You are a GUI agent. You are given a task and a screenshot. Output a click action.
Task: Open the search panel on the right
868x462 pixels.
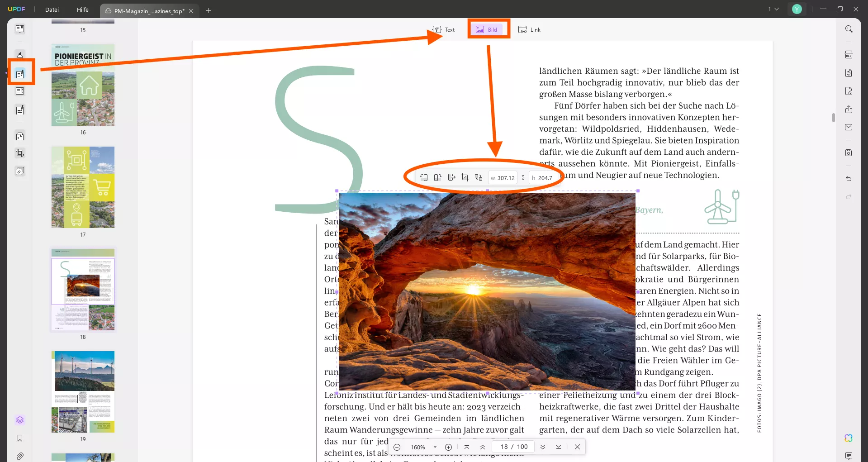tap(849, 29)
